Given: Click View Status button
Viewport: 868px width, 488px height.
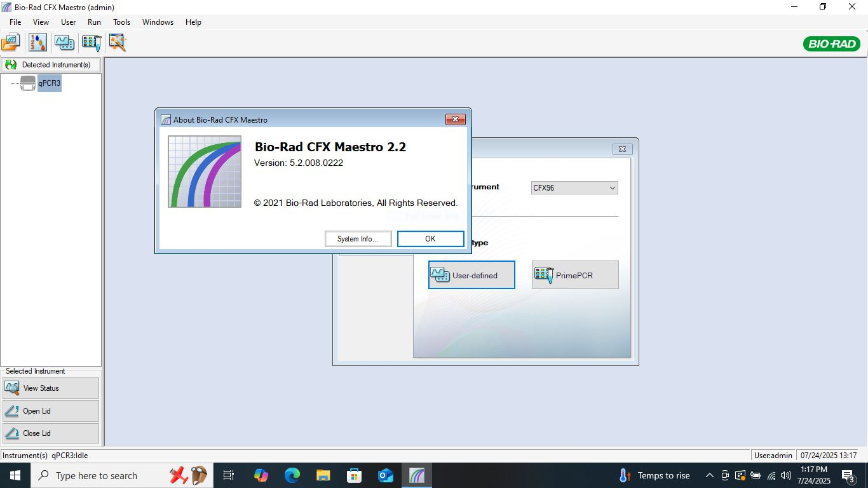Looking at the screenshot, I should coord(51,388).
